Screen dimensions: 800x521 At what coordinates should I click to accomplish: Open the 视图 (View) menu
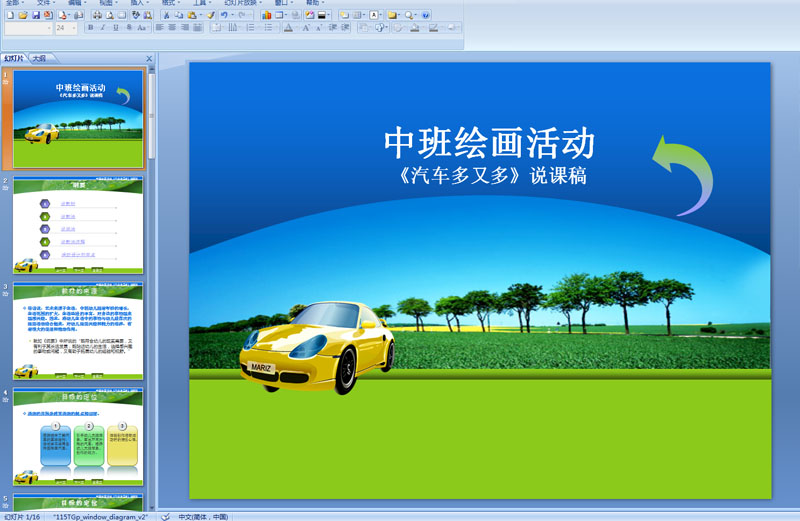pyautogui.click(x=108, y=3)
